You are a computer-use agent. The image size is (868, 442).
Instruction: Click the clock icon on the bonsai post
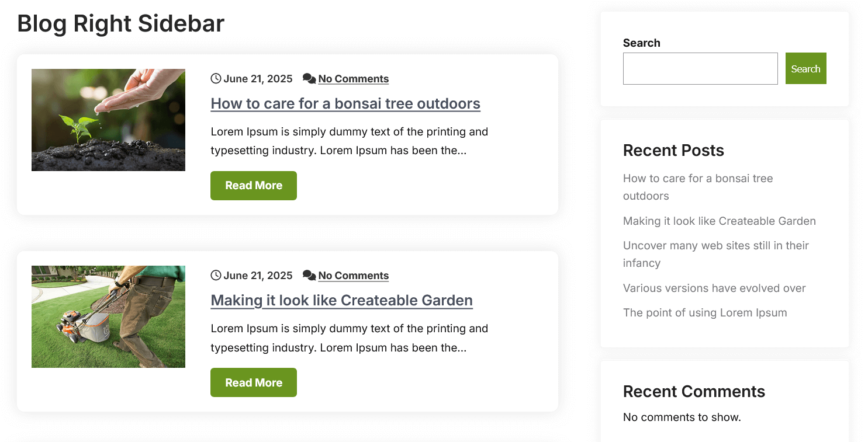point(216,78)
